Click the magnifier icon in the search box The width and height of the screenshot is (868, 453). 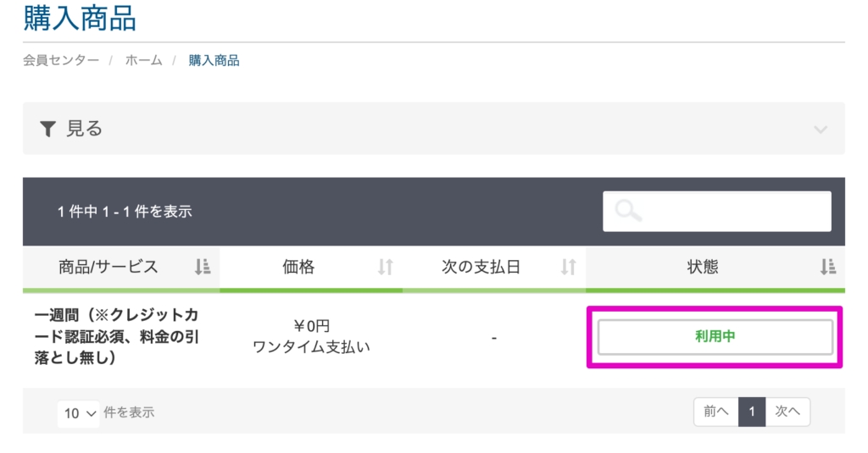pyautogui.click(x=628, y=211)
